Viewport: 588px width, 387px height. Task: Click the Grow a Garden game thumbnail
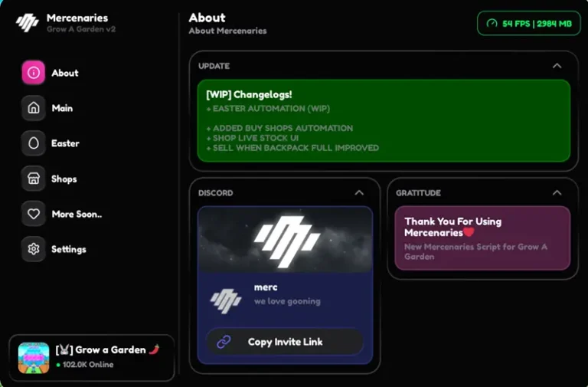[x=34, y=358]
